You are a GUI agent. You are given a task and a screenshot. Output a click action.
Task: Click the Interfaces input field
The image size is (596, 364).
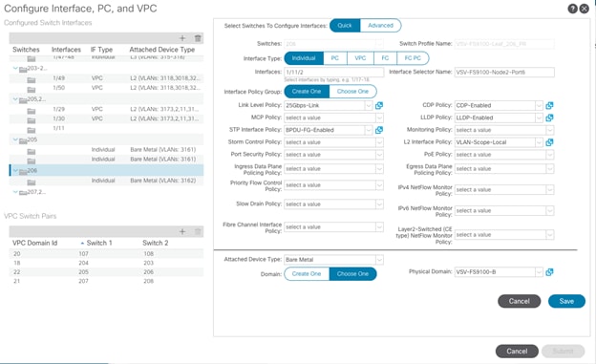tap(333, 73)
